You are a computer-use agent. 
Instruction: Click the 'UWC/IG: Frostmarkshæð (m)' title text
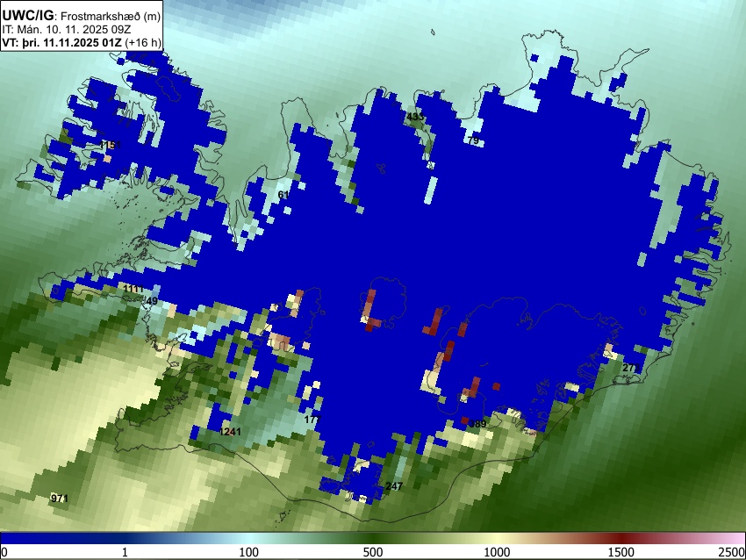pyautogui.click(x=82, y=16)
